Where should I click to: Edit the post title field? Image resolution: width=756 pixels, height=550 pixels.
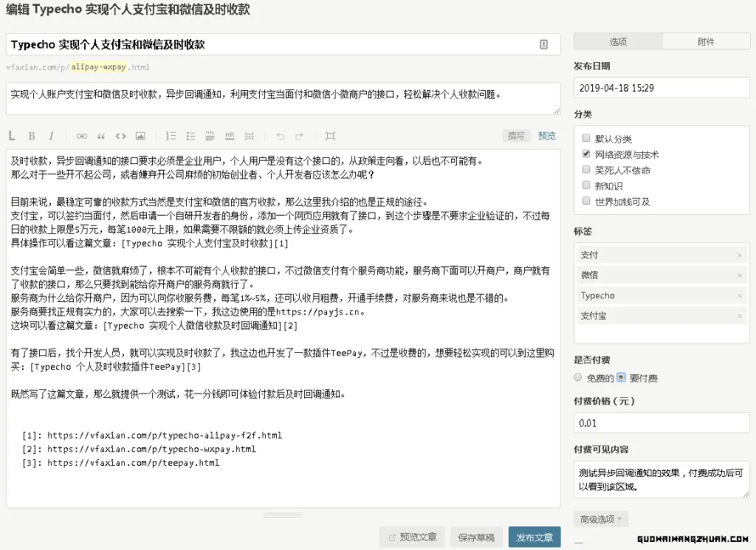283,45
